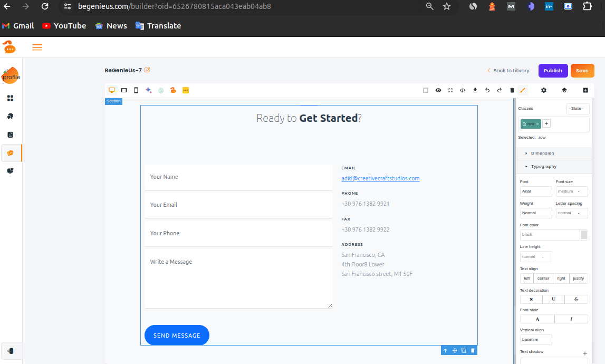This screenshot has width=605, height=364.
Task: Open the layers manager panel
Action: (x=564, y=90)
